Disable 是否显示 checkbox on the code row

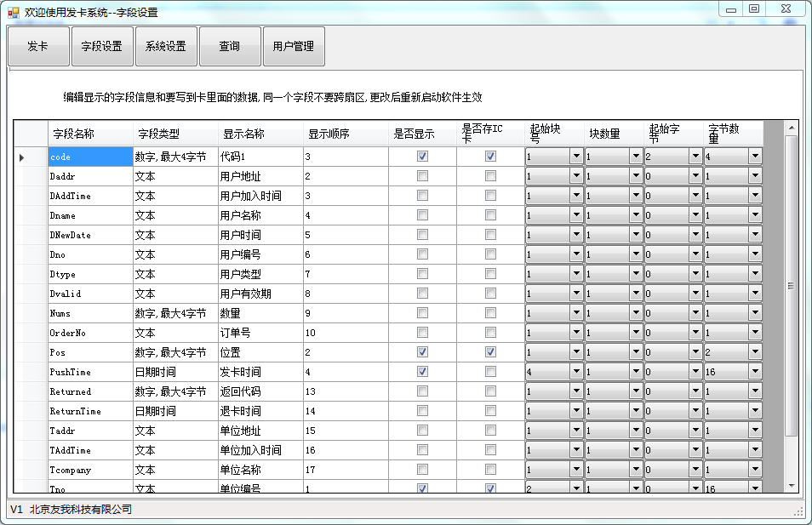coord(421,156)
